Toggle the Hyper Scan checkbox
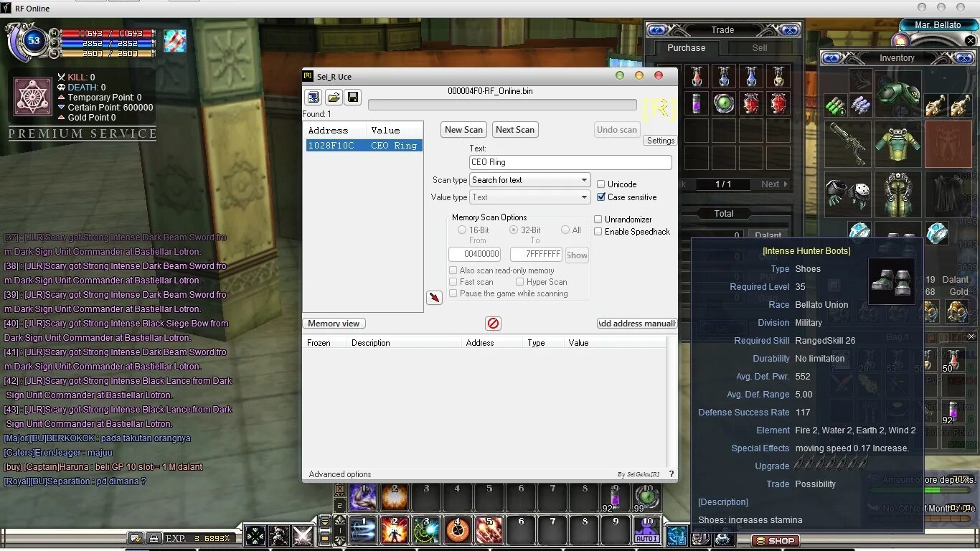The image size is (980, 551). tap(520, 282)
